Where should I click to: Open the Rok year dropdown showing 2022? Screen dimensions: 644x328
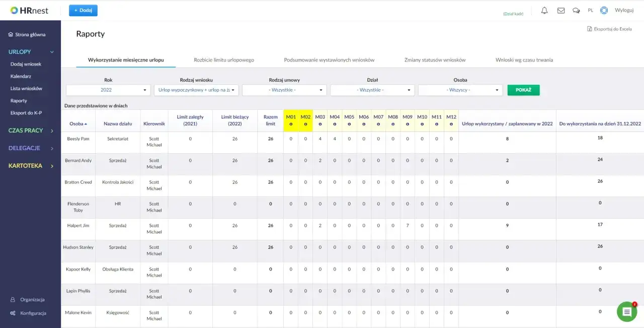[x=108, y=90]
